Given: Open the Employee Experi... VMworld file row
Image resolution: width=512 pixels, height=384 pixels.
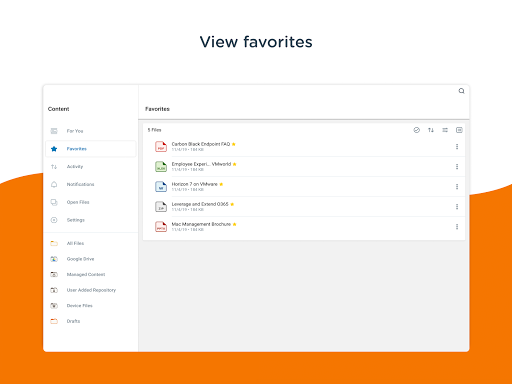Looking at the screenshot, I should click(304, 166).
